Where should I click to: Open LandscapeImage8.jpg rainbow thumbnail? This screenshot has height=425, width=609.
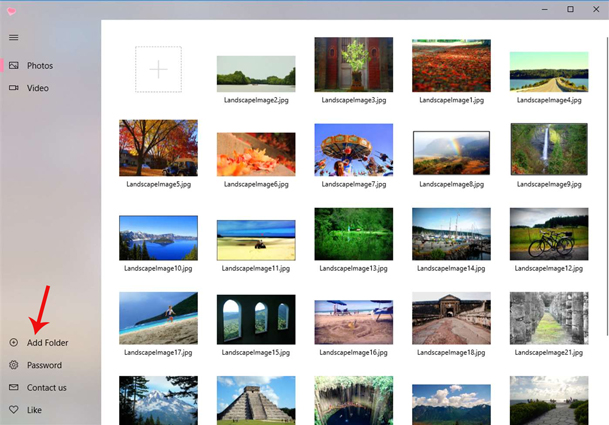451,153
